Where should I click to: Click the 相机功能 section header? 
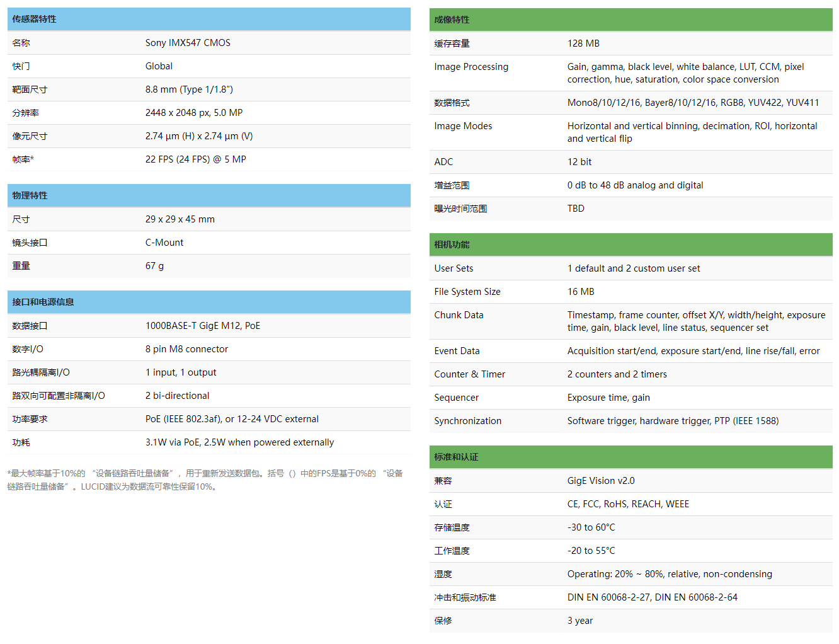click(x=452, y=244)
